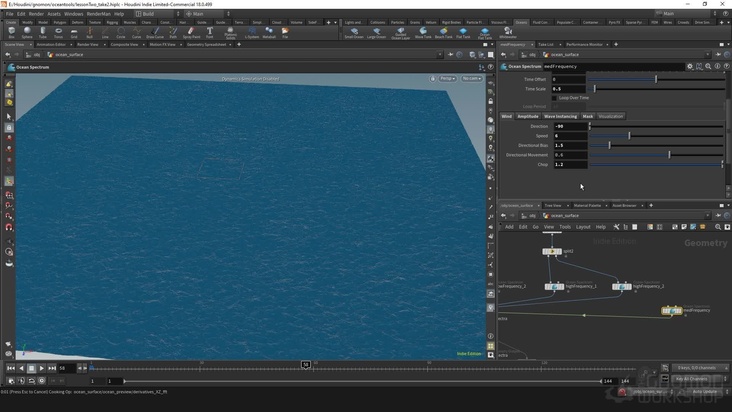This screenshot has height=412, width=732.
Task: Add a new pane tab in scene view
Action: pyautogui.click(x=239, y=45)
